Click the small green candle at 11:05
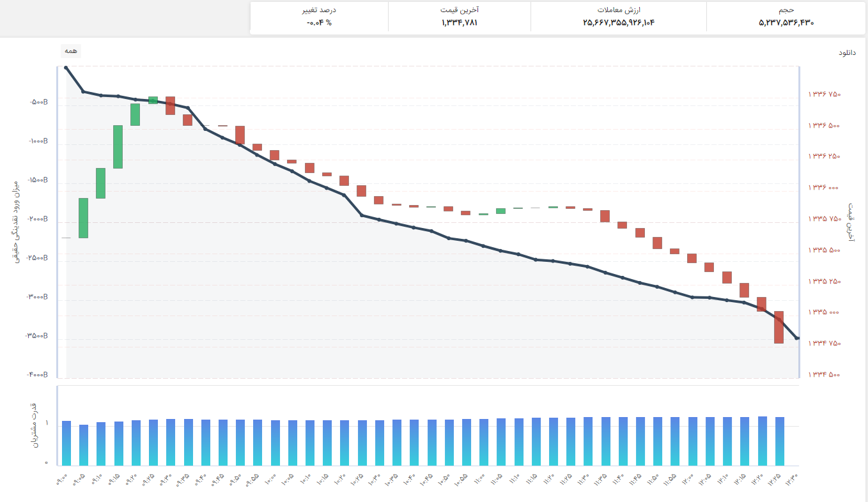The image size is (868, 502). click(500, 211)
